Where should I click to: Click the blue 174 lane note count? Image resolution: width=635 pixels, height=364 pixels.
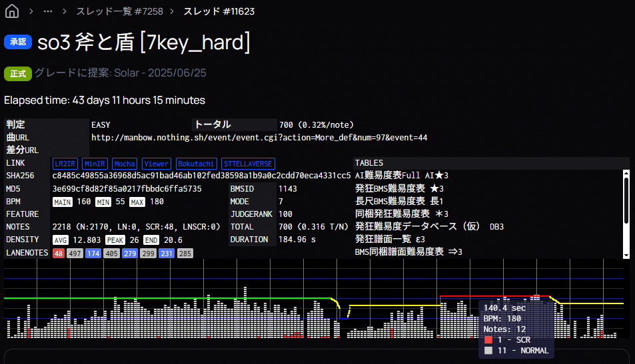tap(93, 254)
